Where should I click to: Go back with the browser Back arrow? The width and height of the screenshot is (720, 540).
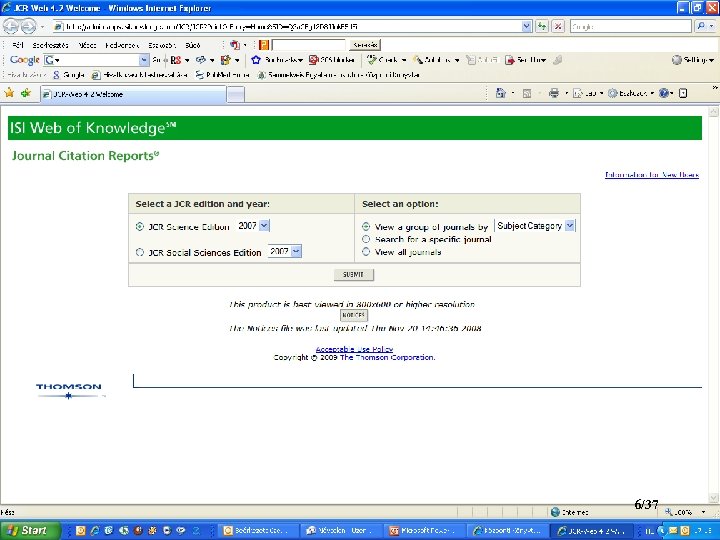tap(11, 27)
